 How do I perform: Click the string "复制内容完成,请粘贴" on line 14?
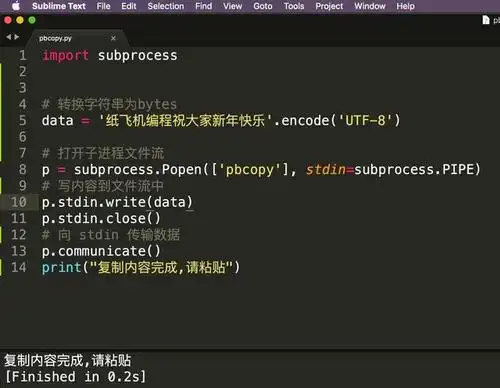point(161,267)
